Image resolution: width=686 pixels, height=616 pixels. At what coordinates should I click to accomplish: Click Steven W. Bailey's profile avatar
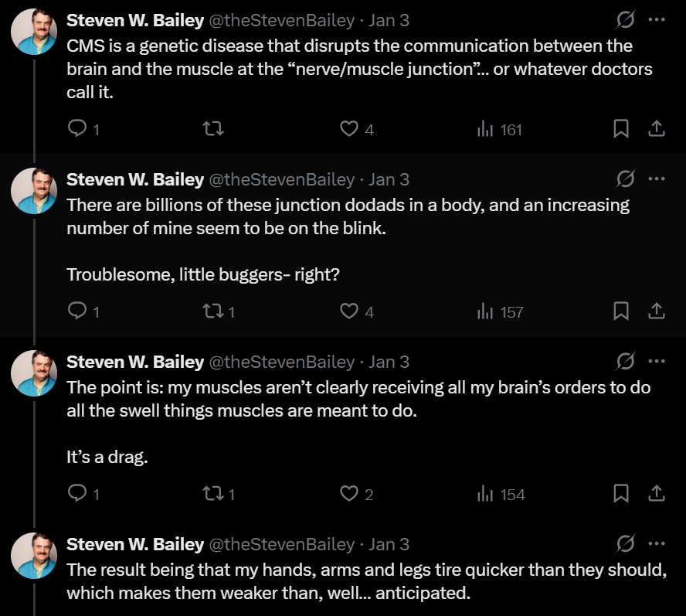pos(32,31)
